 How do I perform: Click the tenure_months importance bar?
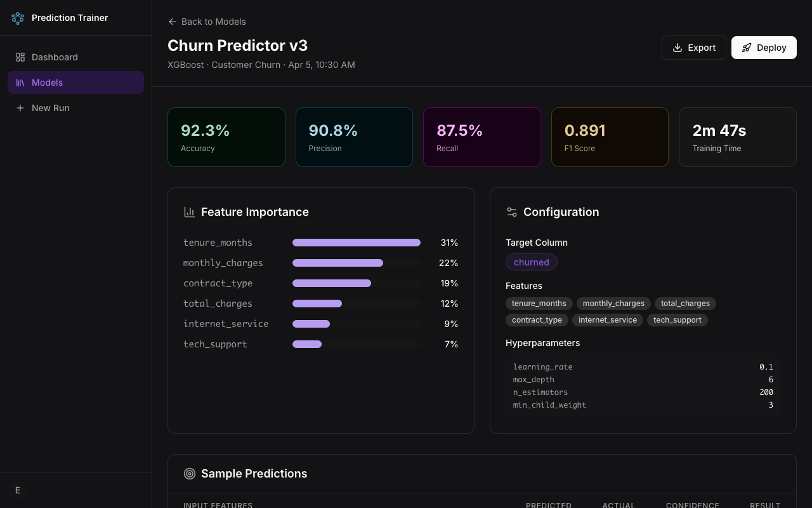click(356, 243)
